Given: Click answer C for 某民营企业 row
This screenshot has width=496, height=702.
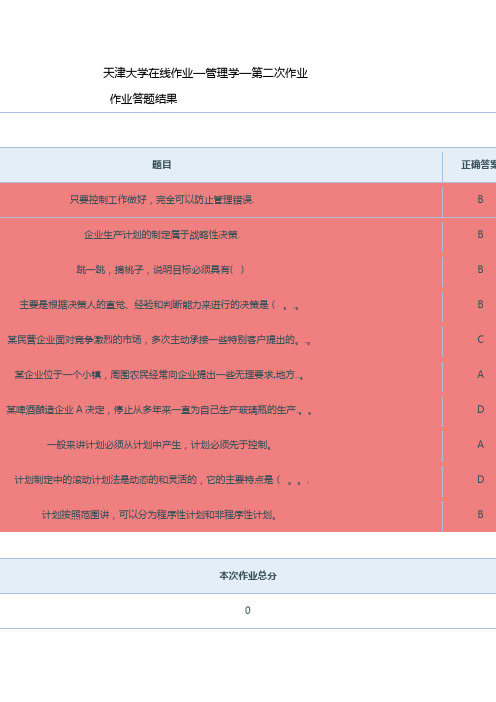Looking at the screenshot, I should pos(480,340).
